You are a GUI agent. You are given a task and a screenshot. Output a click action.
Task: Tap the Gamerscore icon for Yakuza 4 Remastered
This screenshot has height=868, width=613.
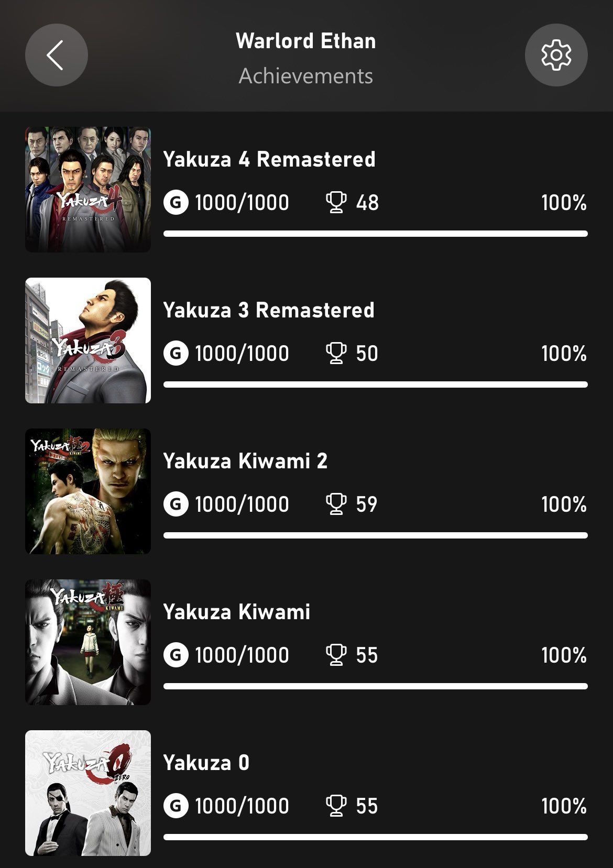tap(176, 203)
